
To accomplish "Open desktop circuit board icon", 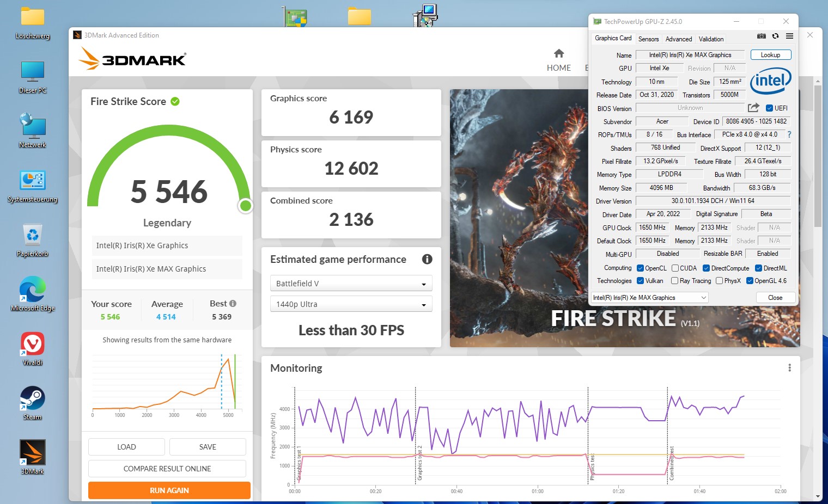I will click(x=296, y=16).
